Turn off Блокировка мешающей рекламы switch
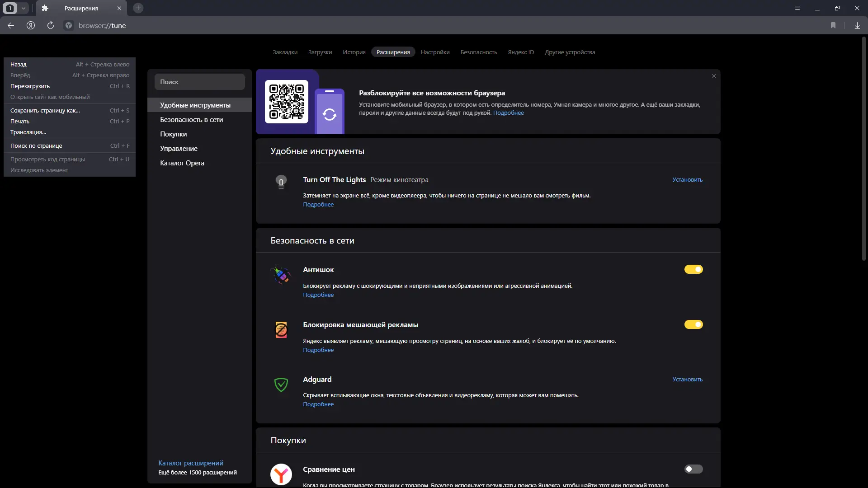868x488 pixels. (693, 325)
